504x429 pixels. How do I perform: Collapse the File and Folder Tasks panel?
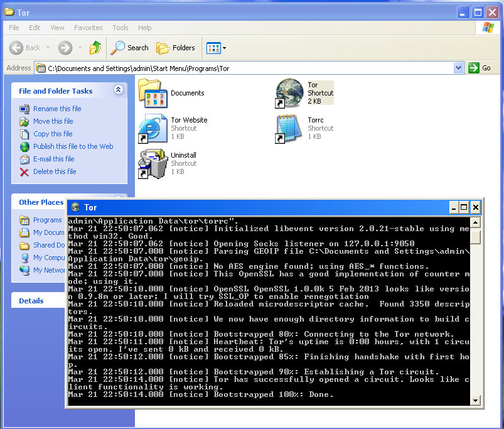[x=118, y=90]
